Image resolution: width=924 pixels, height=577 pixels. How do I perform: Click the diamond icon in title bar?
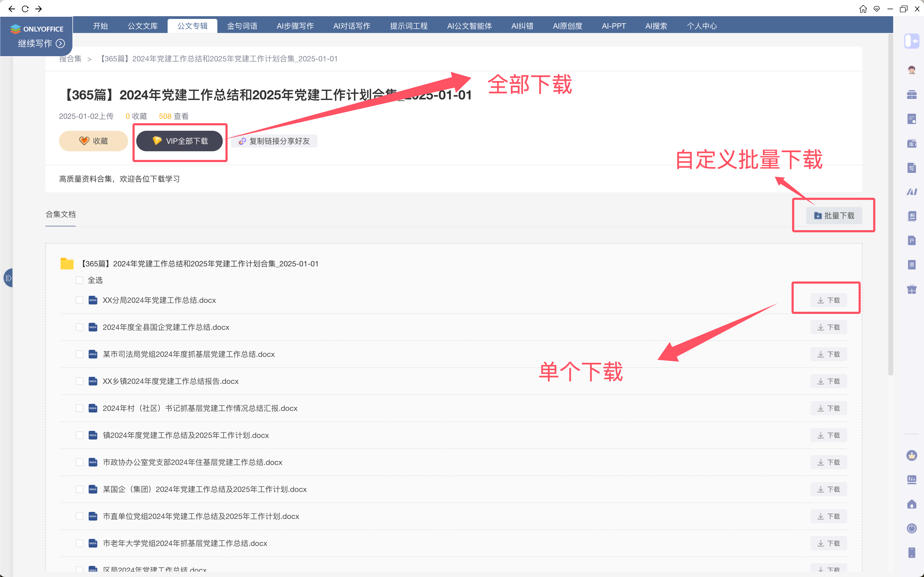(877, 9)
